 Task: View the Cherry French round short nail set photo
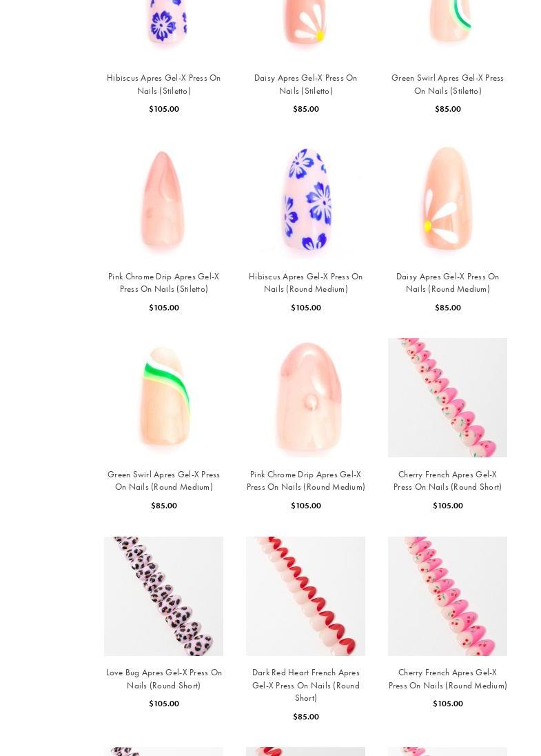(447, 397)
